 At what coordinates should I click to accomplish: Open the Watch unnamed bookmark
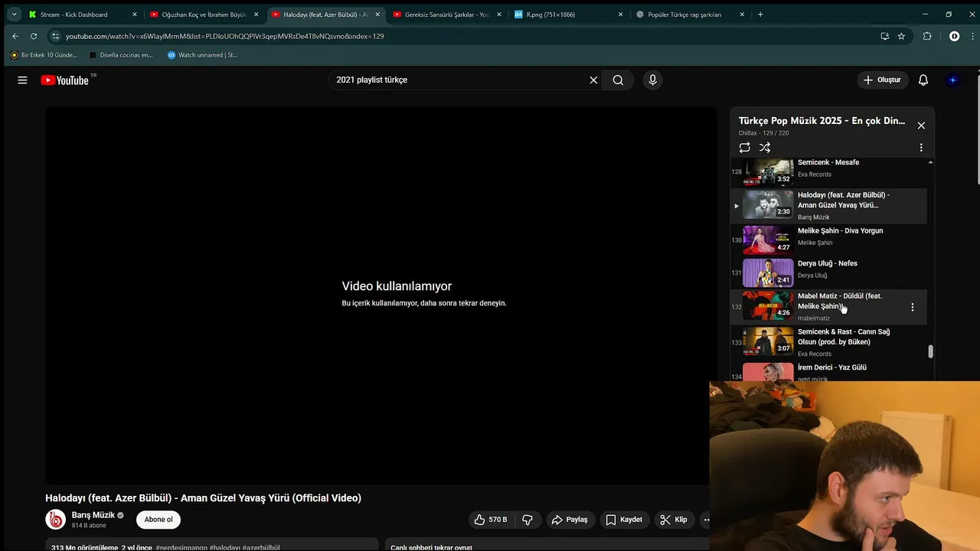pyautogui.click(x=203, y=55)
